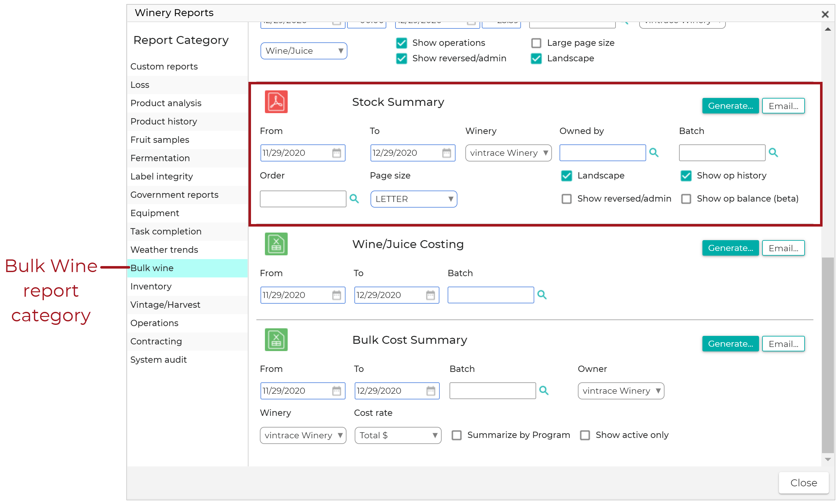Select Bulk wine category

pos(187,268)
